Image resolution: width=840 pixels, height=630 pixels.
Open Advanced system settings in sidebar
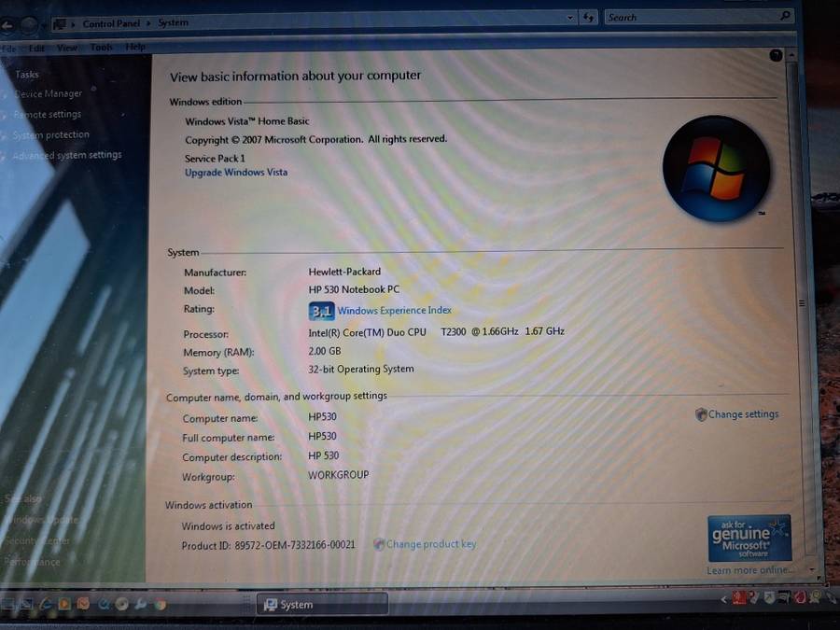68,155
